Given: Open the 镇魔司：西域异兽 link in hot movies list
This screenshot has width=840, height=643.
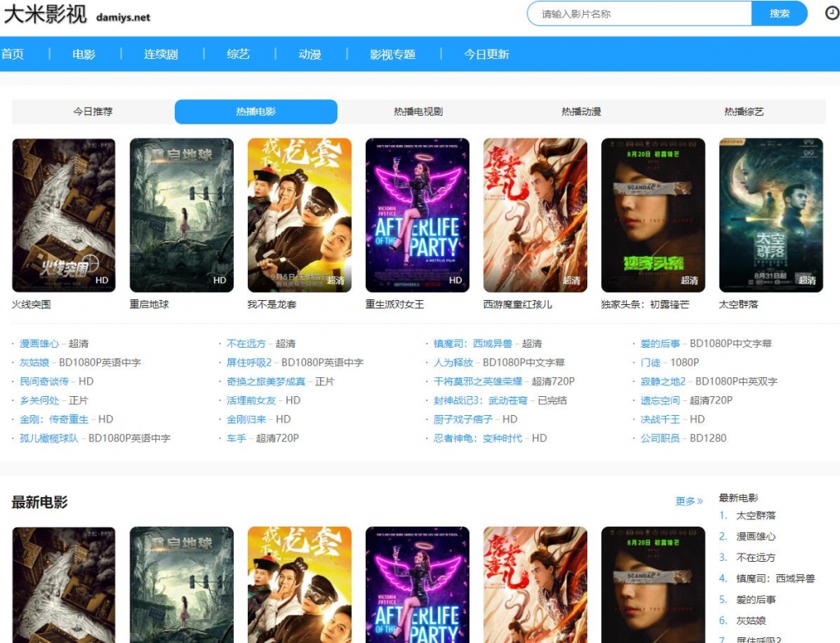Looking at the screenshot, I should point(472,344).
